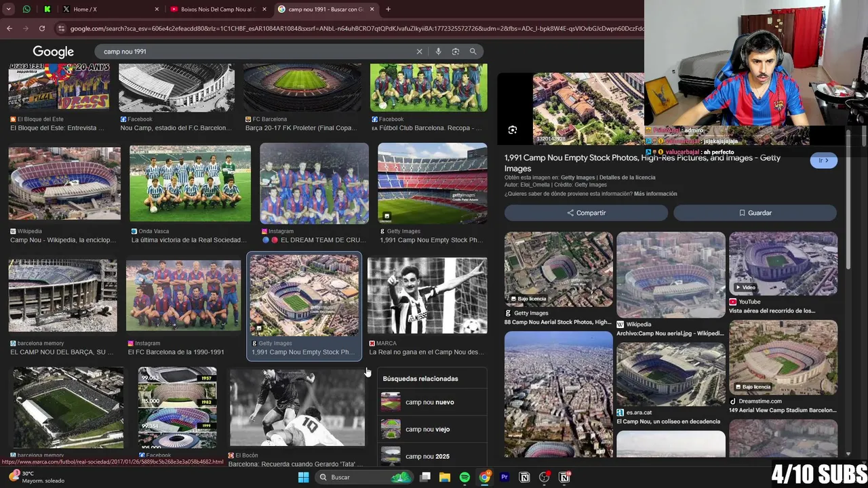This screenshot has width=868, height=488.
Task: Open the Windows Start menu
Action: pos(303,477)
